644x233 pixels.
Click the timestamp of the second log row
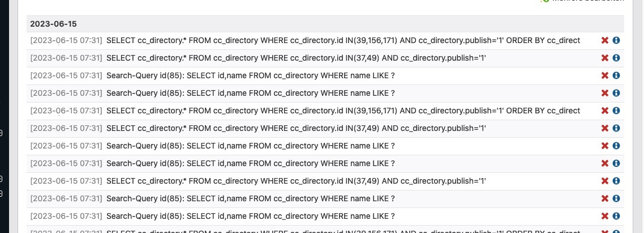[66, 58]
